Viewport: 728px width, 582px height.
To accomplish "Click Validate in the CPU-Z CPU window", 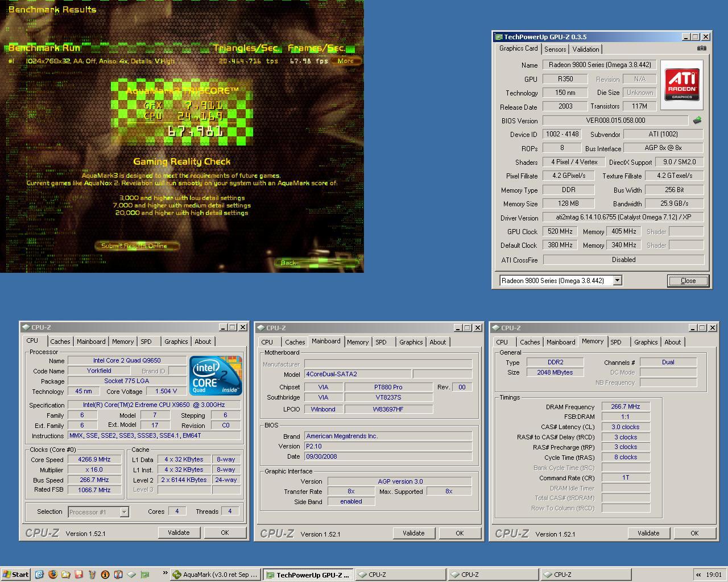I will (x=179, y=533).
